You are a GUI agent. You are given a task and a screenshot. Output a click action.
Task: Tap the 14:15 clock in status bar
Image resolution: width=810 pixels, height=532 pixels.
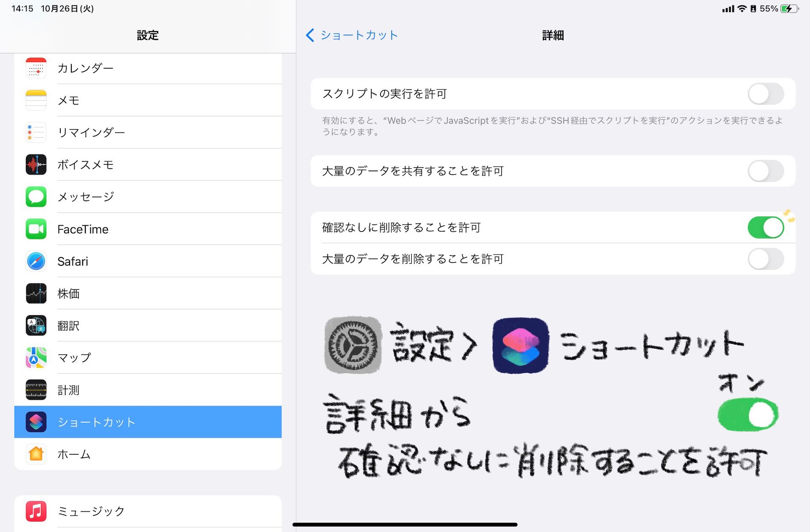(22, 9)
